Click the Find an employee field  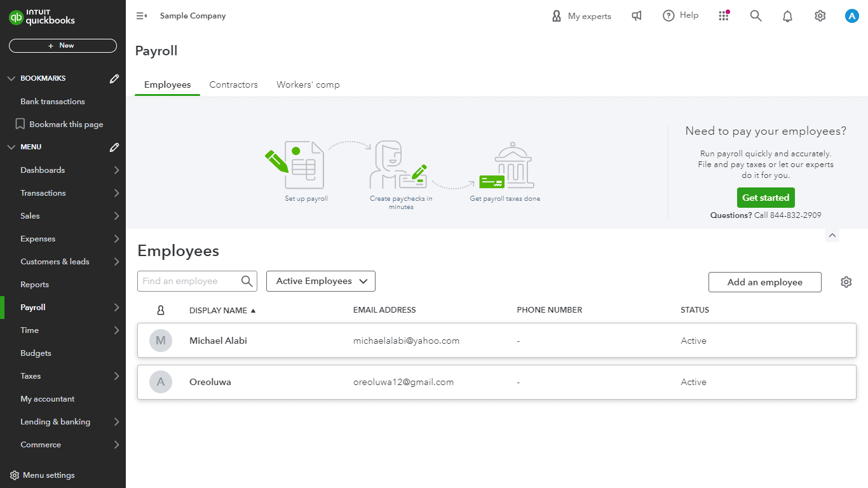pyautogui.click(x=189, y=281)
